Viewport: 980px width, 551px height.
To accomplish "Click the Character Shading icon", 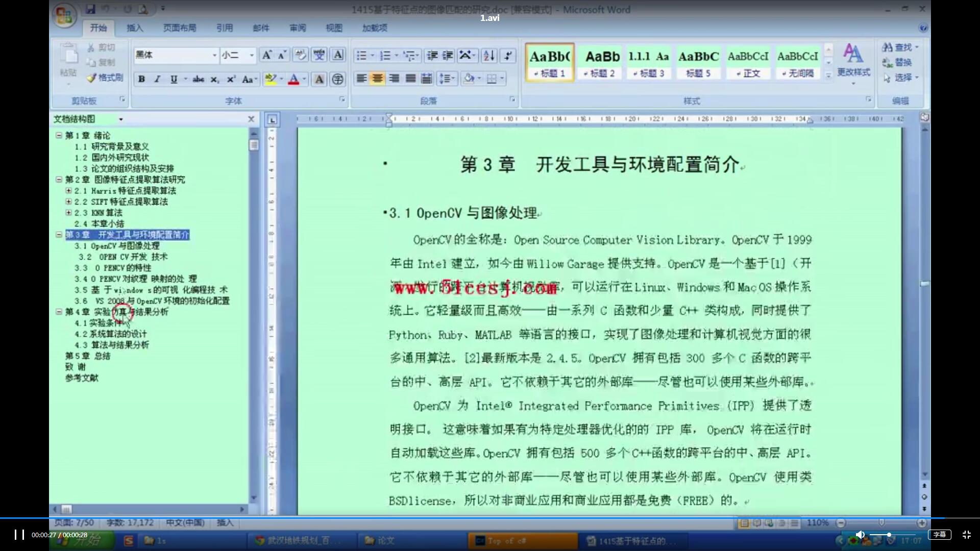I will pyautogui.click(x=319, y=79).
